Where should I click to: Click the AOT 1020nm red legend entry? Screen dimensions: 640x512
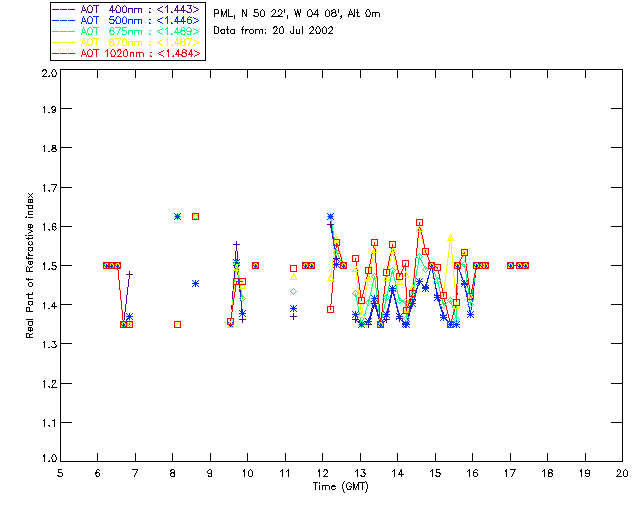point(127,53)
